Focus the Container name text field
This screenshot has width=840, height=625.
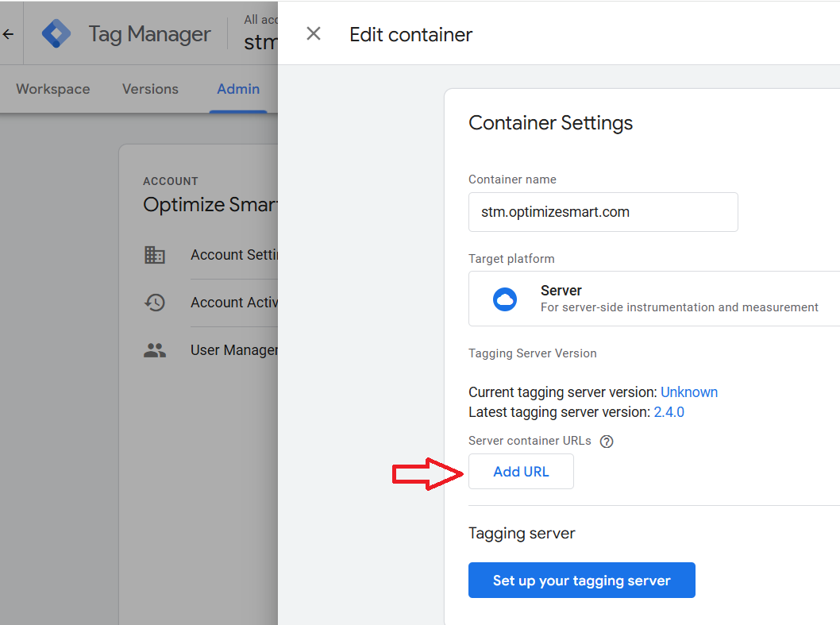[603, 212]
